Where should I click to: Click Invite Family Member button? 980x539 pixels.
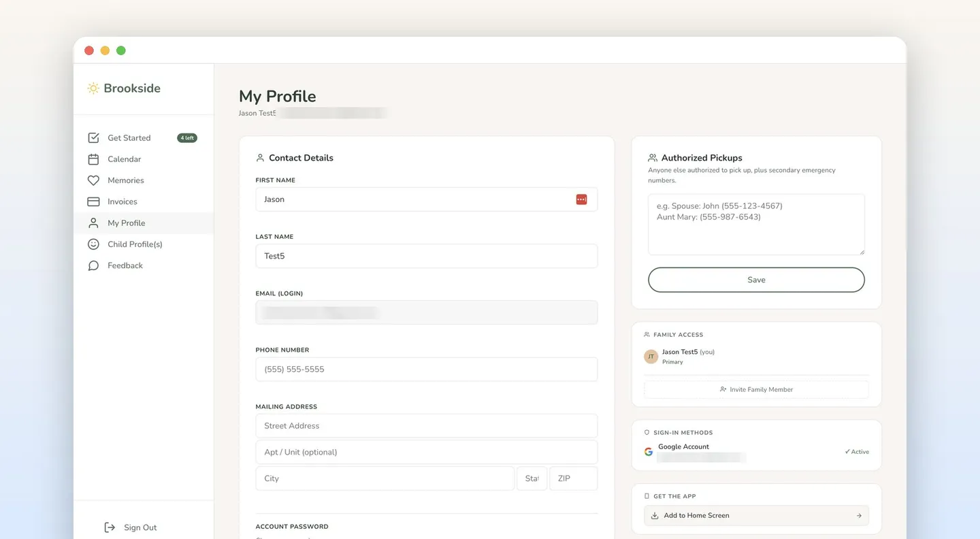(756, 390)
